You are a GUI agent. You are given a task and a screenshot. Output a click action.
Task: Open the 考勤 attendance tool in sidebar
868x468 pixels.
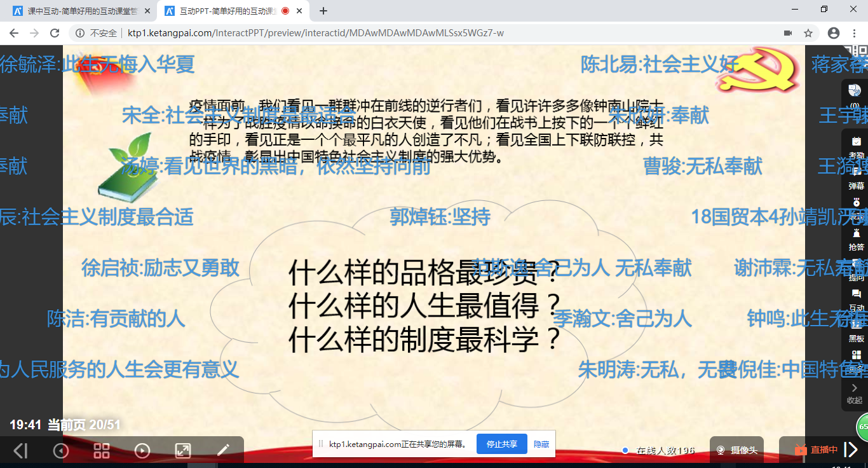click(x=856, y=147)
